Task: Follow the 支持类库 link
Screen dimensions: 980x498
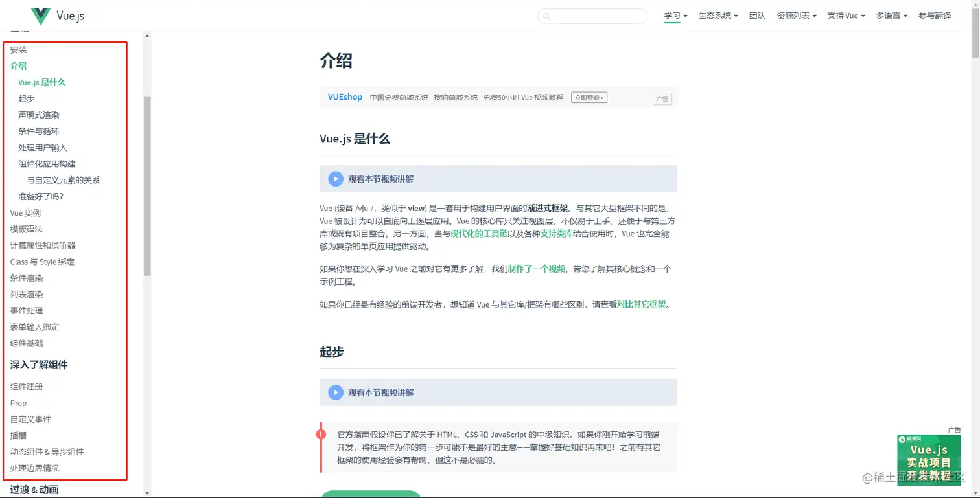Action: [x=557, y=234]
